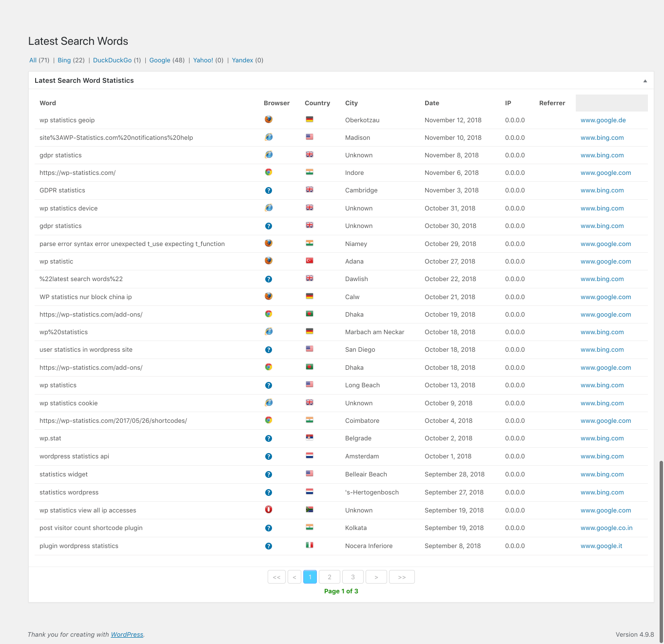Click the Turkish flag in Adana row
664x644 pixels.
[x=310, y=261]
